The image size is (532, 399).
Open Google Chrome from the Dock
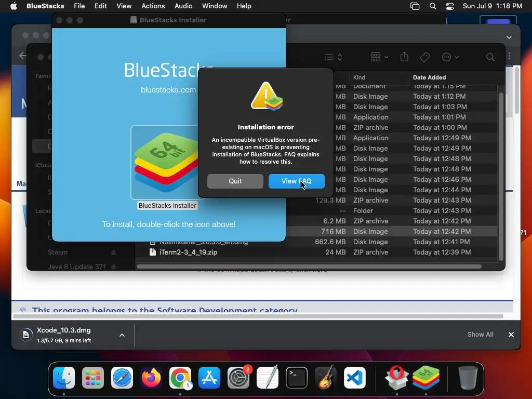pyautogui.click(x=180, y=378)
